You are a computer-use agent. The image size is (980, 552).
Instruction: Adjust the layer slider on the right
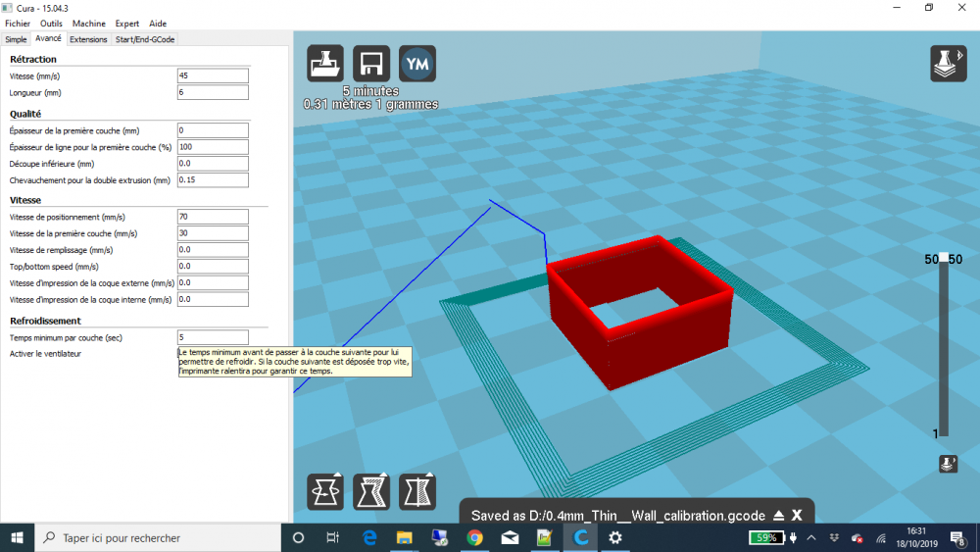pos(944,344)
